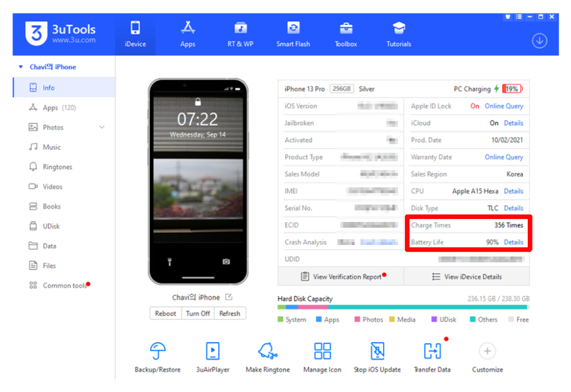Image resolution: width=571 pixels, height=392 pixels.
Task: Click Online Query for Warranty Date
Action: point(504,157)
